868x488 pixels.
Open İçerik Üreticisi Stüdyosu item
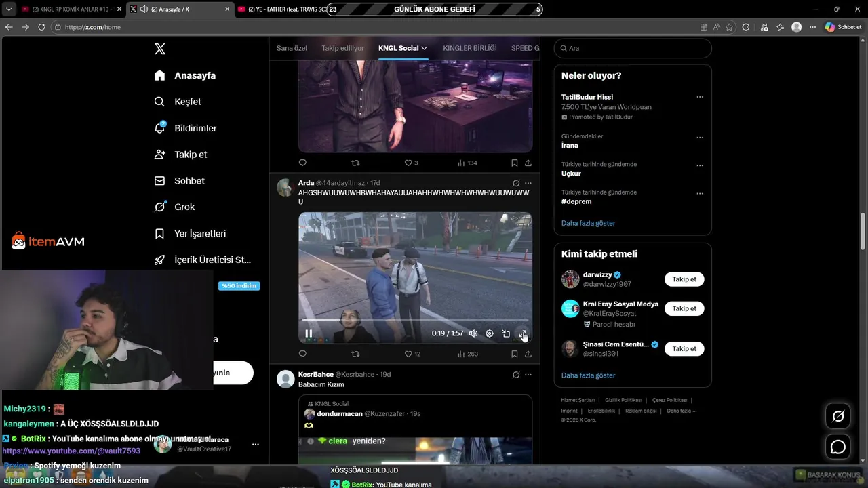pos(203,260)
